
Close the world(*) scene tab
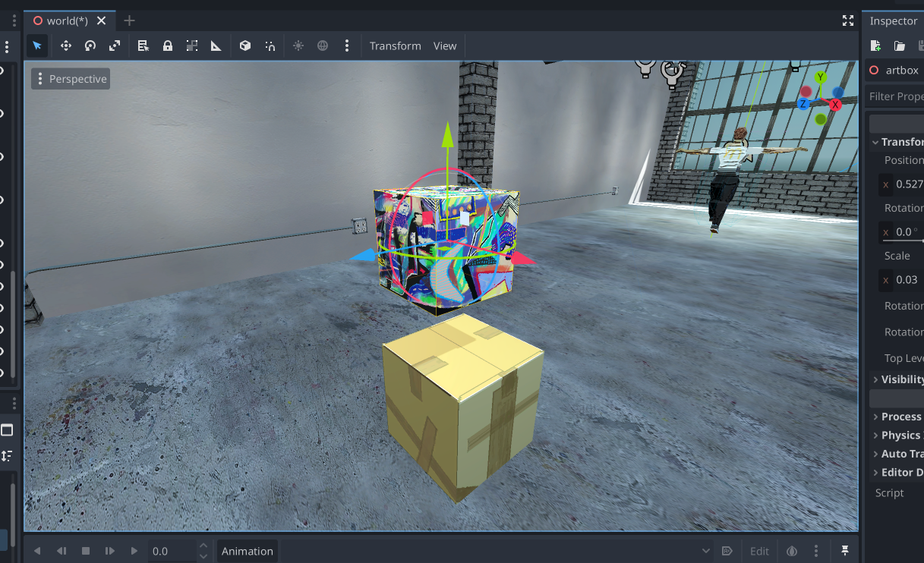tap(102, 20)
